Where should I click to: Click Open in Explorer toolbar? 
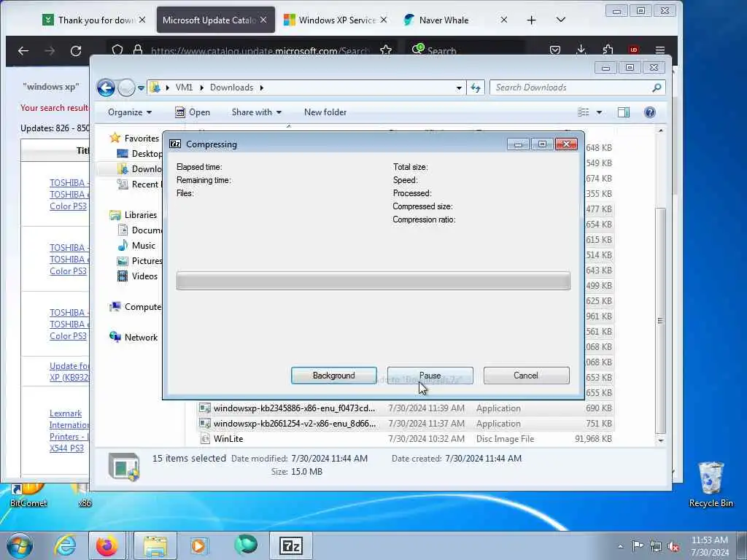(x=193, y=112)
